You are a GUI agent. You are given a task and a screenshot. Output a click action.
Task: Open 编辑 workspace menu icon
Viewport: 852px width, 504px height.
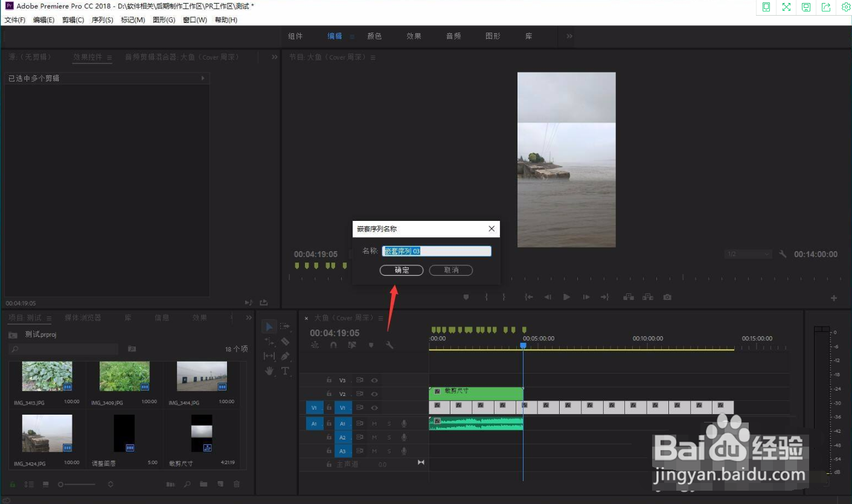pos(352,36)
